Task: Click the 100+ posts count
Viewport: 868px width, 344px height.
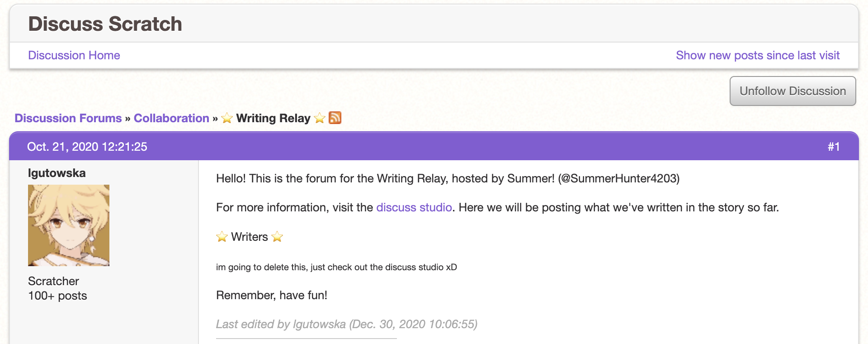Action: pos(57,296)
